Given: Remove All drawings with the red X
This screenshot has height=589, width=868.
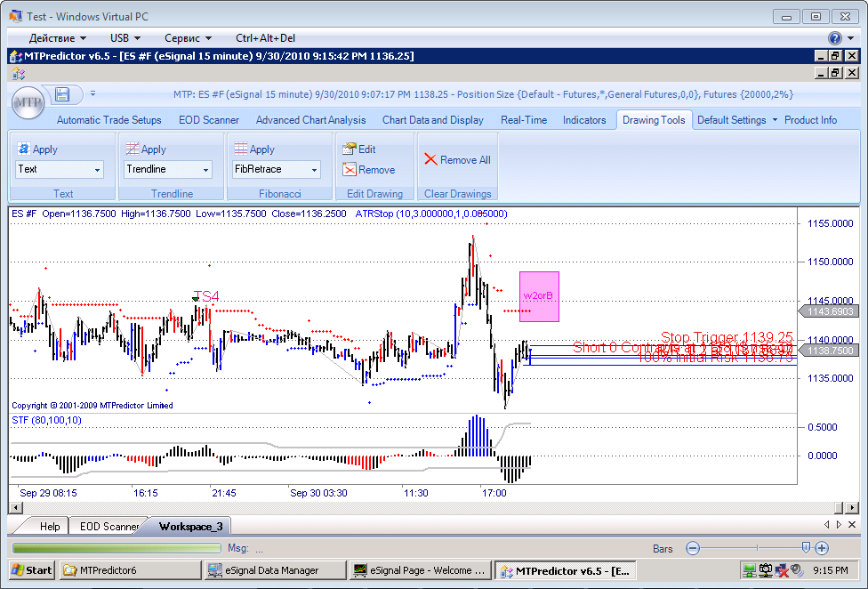Looking at the screenshot, I should pyautogui.click(x=457, y=160).
